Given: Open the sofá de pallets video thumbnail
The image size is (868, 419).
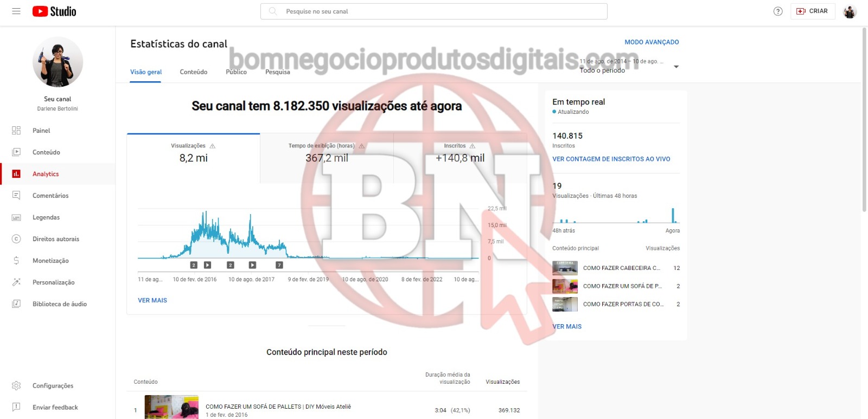Looking at the screenshot, I should [171, 407].
